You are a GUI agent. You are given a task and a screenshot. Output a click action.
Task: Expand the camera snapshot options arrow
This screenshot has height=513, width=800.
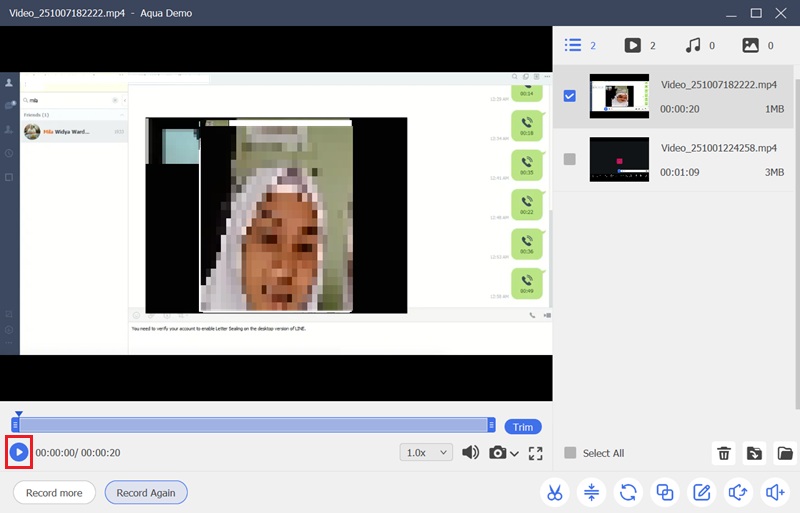[x=514, y=454]
